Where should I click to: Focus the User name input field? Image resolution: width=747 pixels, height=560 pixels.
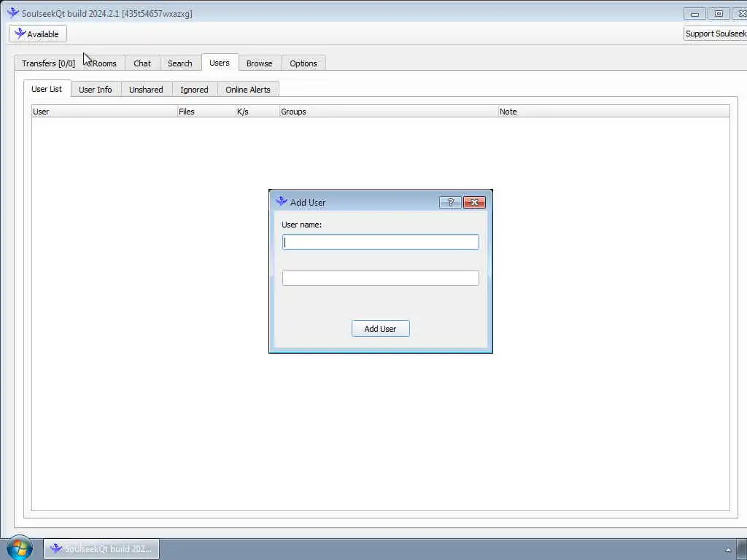coord(380,242)
